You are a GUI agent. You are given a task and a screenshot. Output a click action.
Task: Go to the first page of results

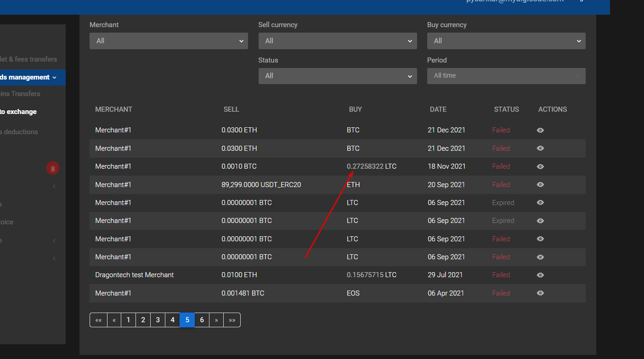[98, 320]
